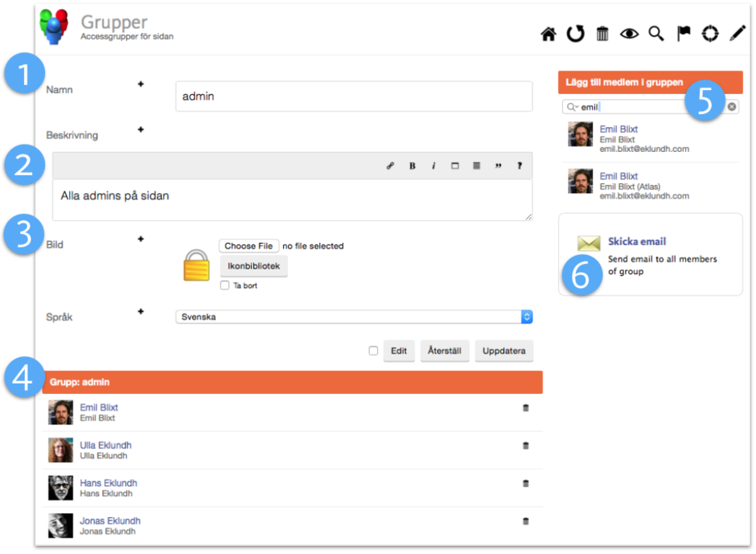This screenshot has width=756, height=554.
Task: Click the pencil edit icon
Action: [738, 34]
